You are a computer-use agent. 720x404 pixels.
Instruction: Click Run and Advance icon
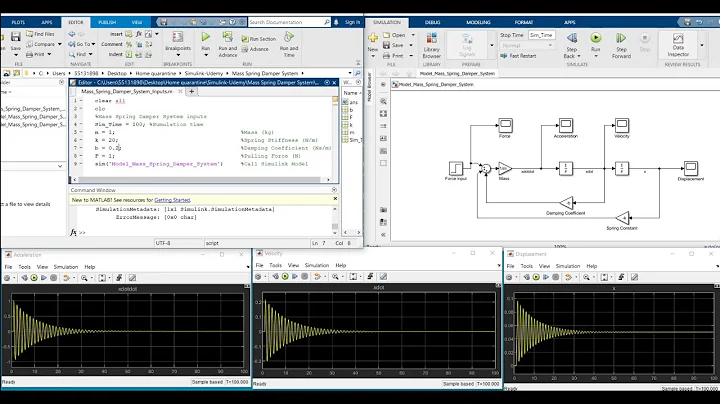[x=227, y=37]
